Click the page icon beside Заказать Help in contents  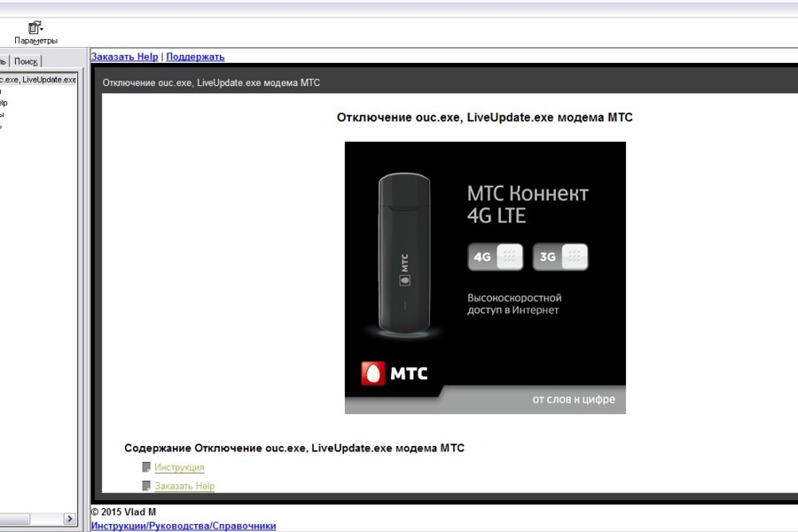[146, 486]
